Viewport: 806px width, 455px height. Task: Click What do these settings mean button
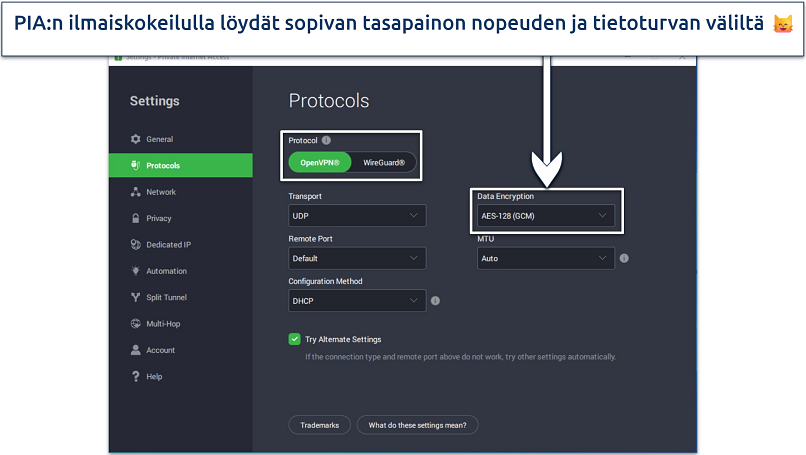(x=418, y=425)
